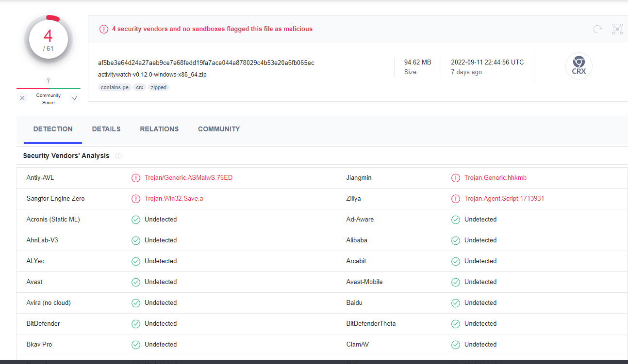Open the Trojan.Agent.Script.1713931 detection link
Screen dimensions: 628x364
click(504, 198)
